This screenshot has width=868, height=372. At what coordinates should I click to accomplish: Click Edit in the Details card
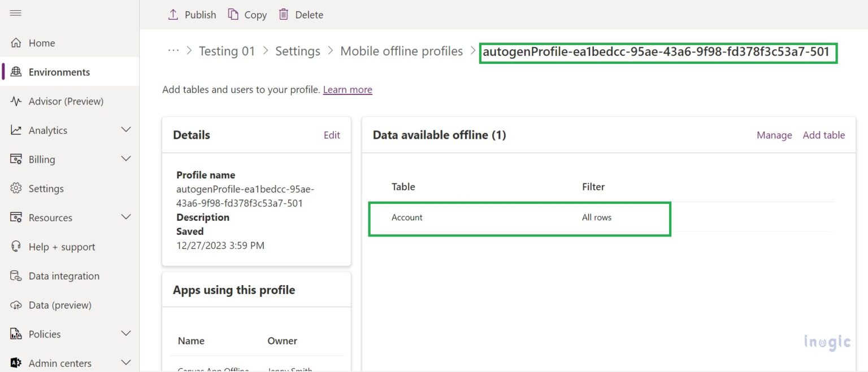pyautogui.click(x=332, y=135)
